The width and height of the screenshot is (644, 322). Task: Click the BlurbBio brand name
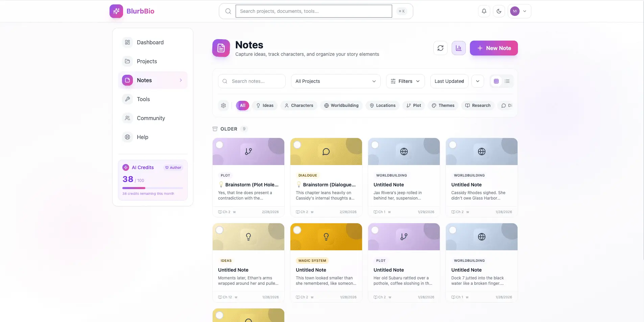140,11
